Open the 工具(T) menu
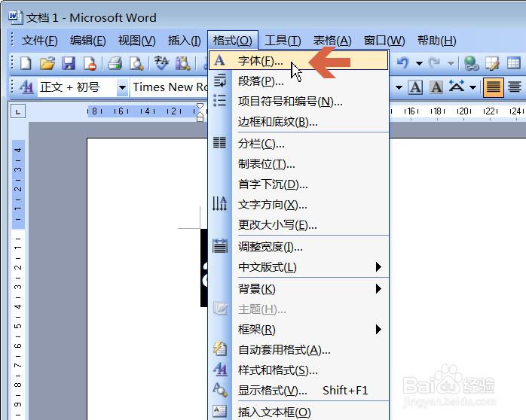Image resolution: width=526 pixels, height=420 pixels. pyautogui.click(x=283, y=41)
